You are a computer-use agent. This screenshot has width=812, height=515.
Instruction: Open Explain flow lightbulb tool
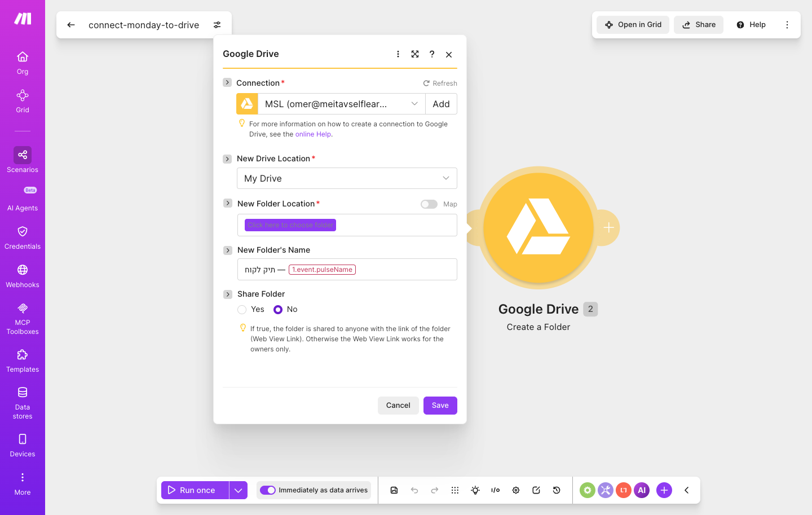coord(475,490)
